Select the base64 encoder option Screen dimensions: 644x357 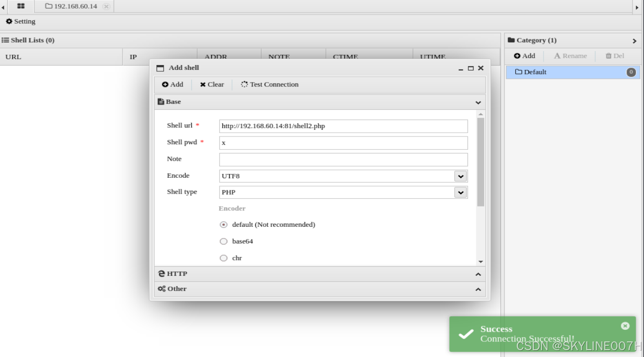point(223,241)
